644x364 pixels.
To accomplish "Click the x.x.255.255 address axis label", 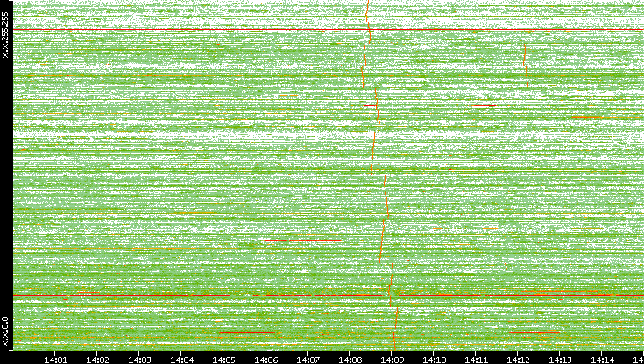I will click(x=5, y=35).
